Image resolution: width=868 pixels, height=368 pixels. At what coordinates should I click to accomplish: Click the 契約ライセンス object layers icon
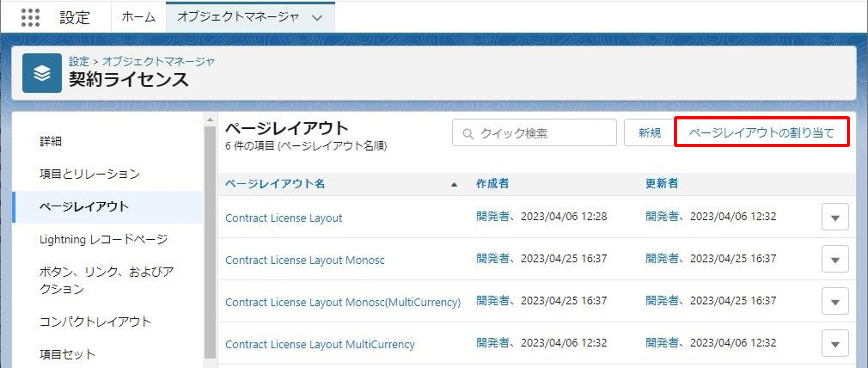tap(42, 73)
